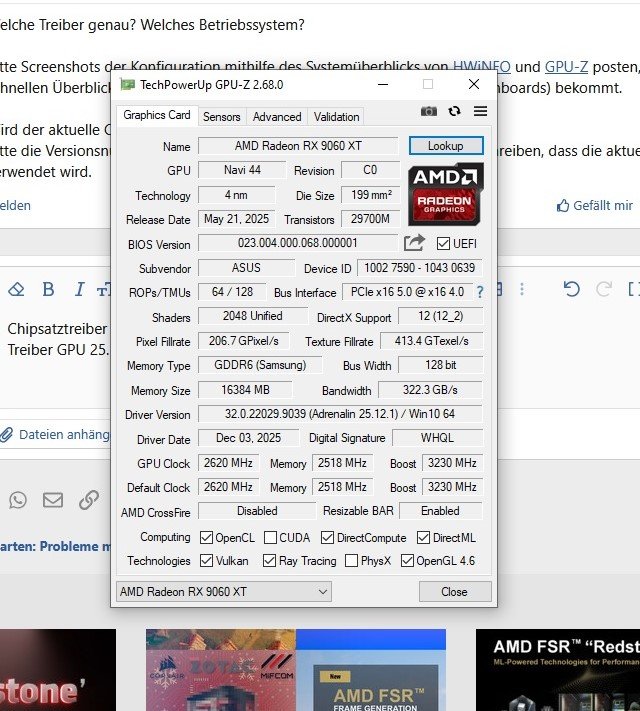Click Device ID value 1002 7590 - 1043 0639
The width and height of the screenshot is (640, 711).
420,268
